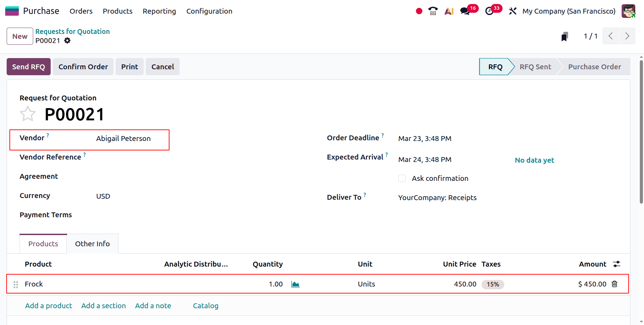Click Add a product link

(x=49, y=306)
